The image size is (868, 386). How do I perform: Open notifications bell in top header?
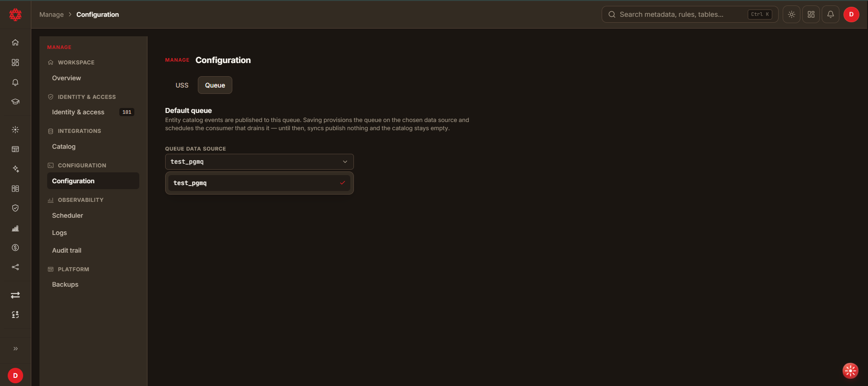coord(830,15)
